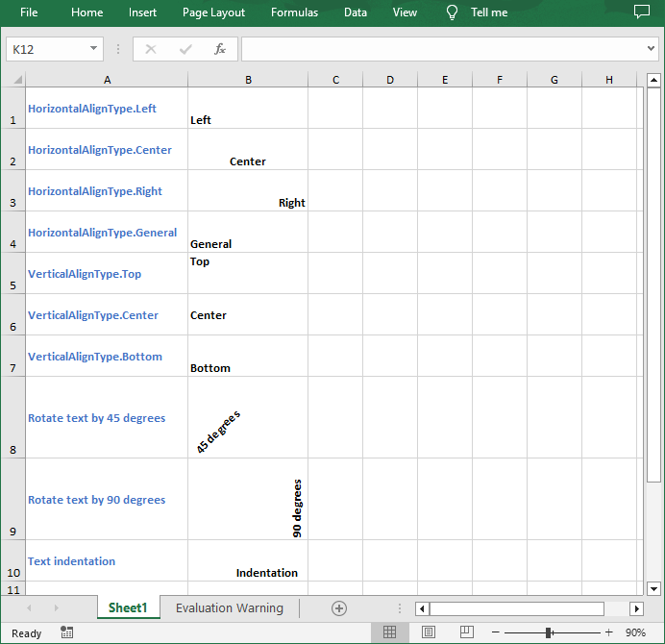Image resolution: width=665 pixels, height=644 pixels.
Task: Select the vertical '90 degrees' cell
Action: tap(248, 499)
